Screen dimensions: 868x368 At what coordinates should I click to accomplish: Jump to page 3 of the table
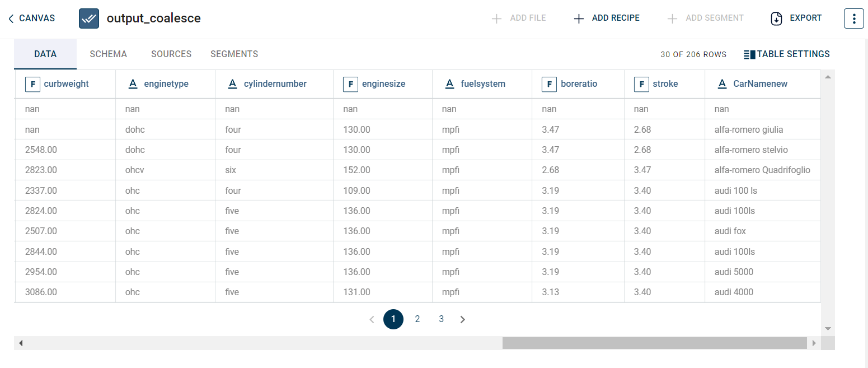pyautogui.click(x=441, y=319)
